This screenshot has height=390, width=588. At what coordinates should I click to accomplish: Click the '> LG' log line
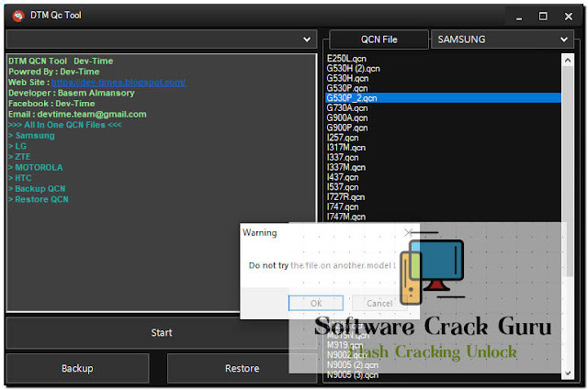[x=17, y=146]
